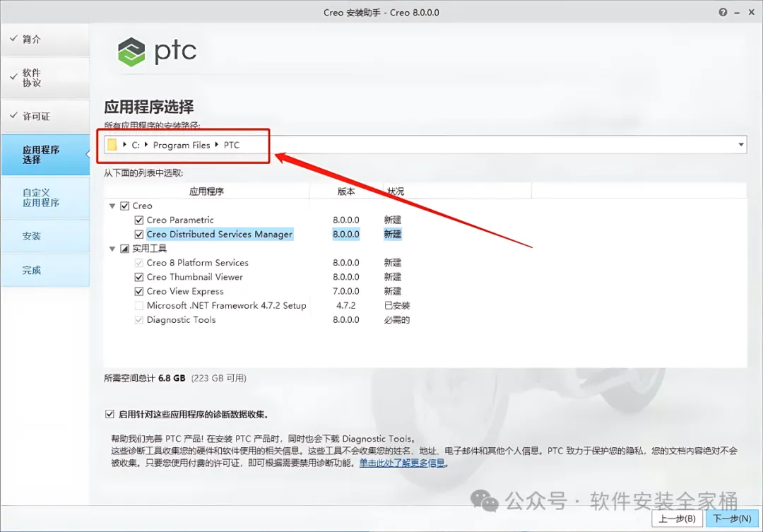Viewport: 763px width, 532px height.
Task: Click version 7.0.0.0 of Creo View Express
Action: click(346, 291)
